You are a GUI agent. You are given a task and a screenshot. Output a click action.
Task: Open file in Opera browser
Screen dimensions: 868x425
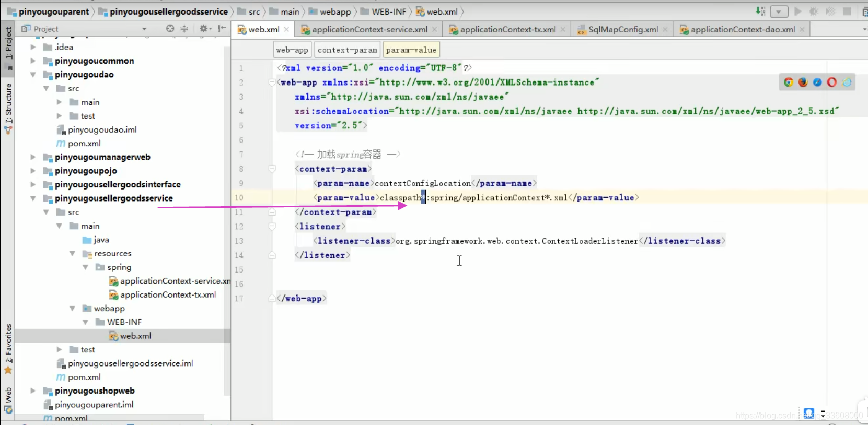click(832, 82)
